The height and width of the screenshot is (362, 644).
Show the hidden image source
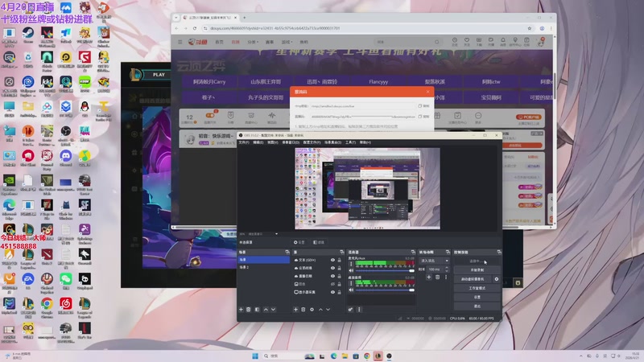(x=332, y=284)
